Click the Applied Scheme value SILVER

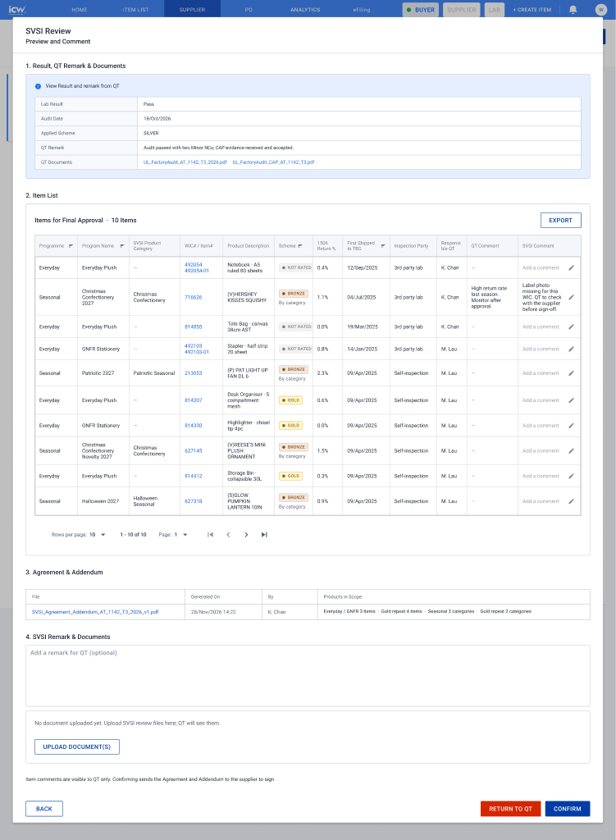pos(151,134)
